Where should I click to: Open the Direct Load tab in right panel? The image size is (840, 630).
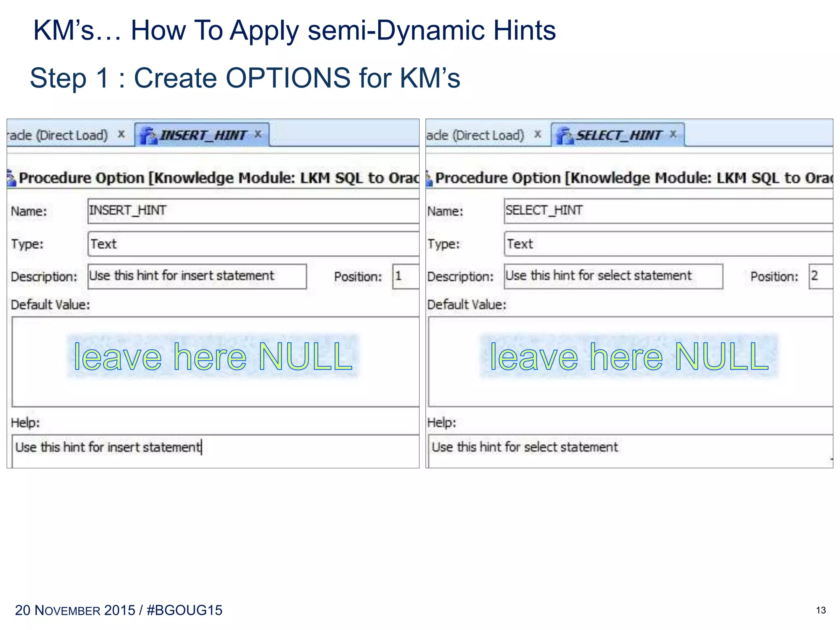475,135
